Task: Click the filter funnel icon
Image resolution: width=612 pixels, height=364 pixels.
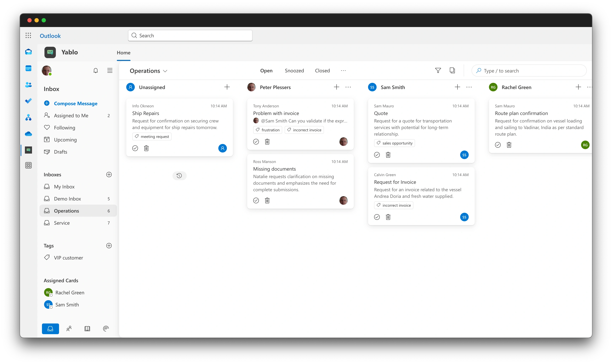Action: pyautogui.click(x=438, y=71)
